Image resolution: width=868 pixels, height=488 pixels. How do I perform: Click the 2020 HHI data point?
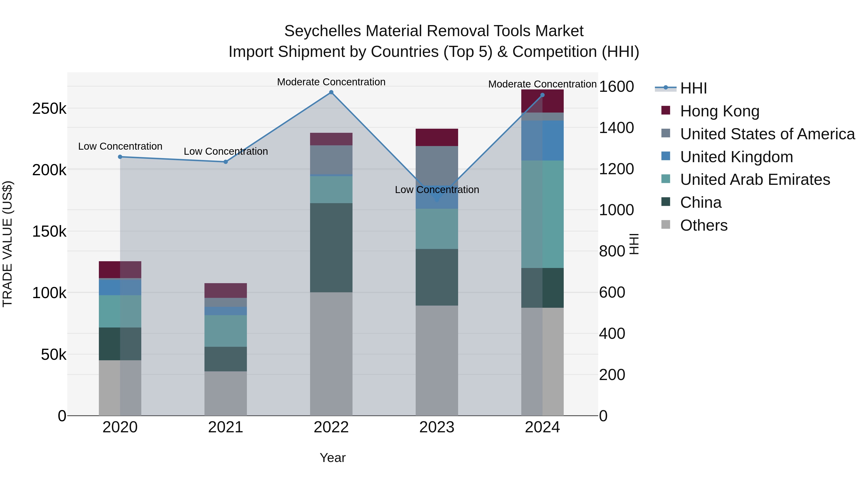(120, 157)
